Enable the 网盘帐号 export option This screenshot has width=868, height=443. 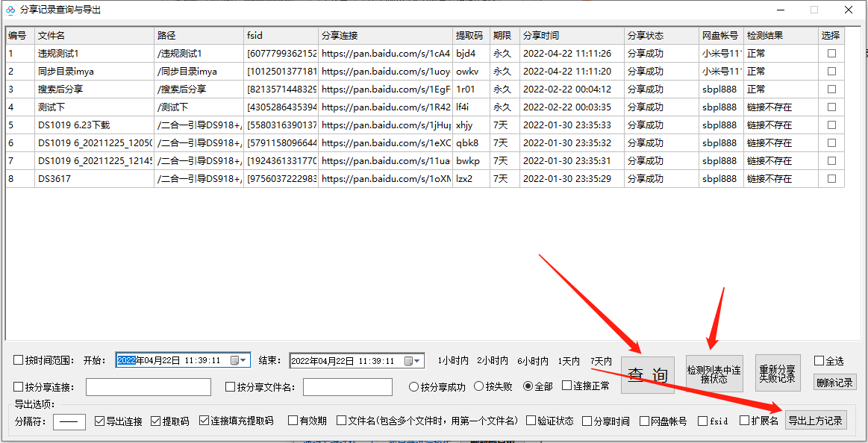point(643,420)
